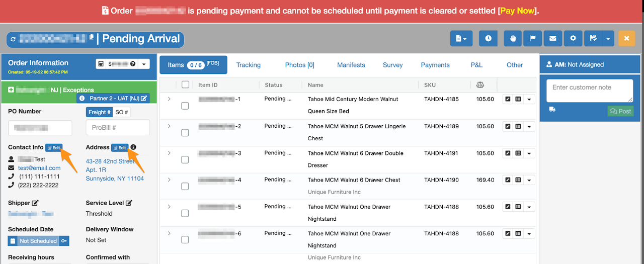644x264 pixels.
Task: Click the Contact Info Edit button
Action: click(54, 147)
